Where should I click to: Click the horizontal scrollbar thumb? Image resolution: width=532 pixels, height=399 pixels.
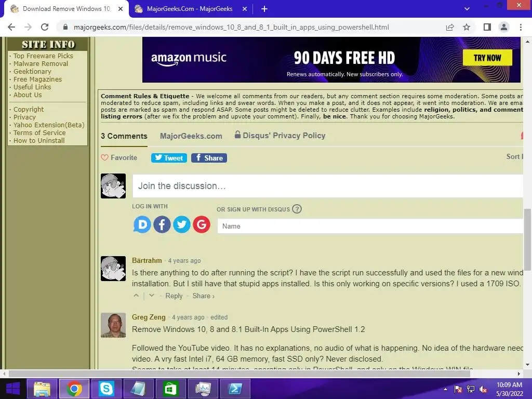tap(239, 374)
